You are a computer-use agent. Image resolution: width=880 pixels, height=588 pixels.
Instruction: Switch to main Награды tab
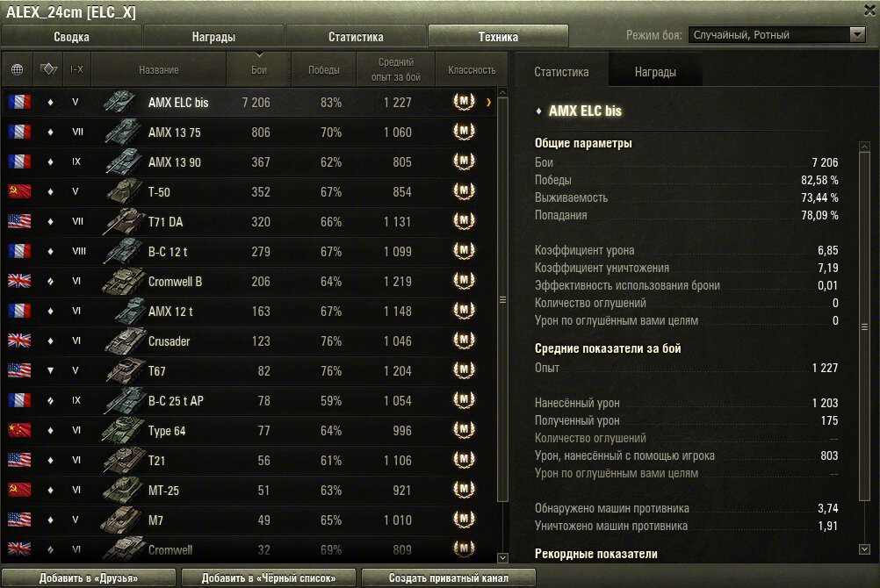pos(213,37)
